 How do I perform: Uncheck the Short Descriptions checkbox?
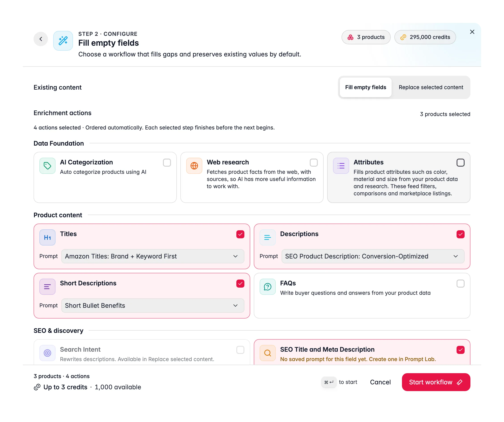click(x=240, y=283)
